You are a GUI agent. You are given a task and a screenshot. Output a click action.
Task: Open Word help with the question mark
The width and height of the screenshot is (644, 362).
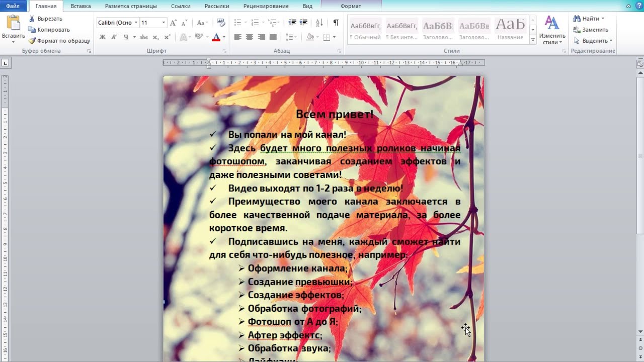[639, 6]
